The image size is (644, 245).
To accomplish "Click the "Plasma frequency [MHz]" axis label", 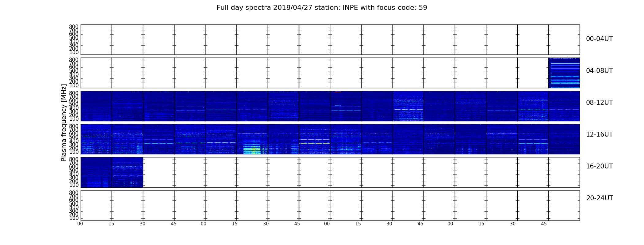I will [64, 123].
